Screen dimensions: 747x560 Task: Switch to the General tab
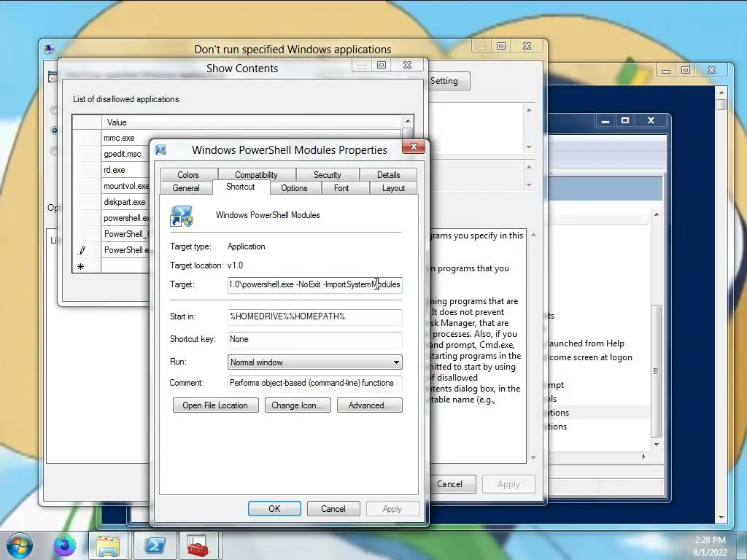coord(186,188)
